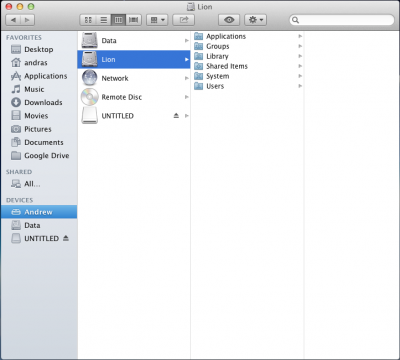Open the System folder

coord(248,76)
